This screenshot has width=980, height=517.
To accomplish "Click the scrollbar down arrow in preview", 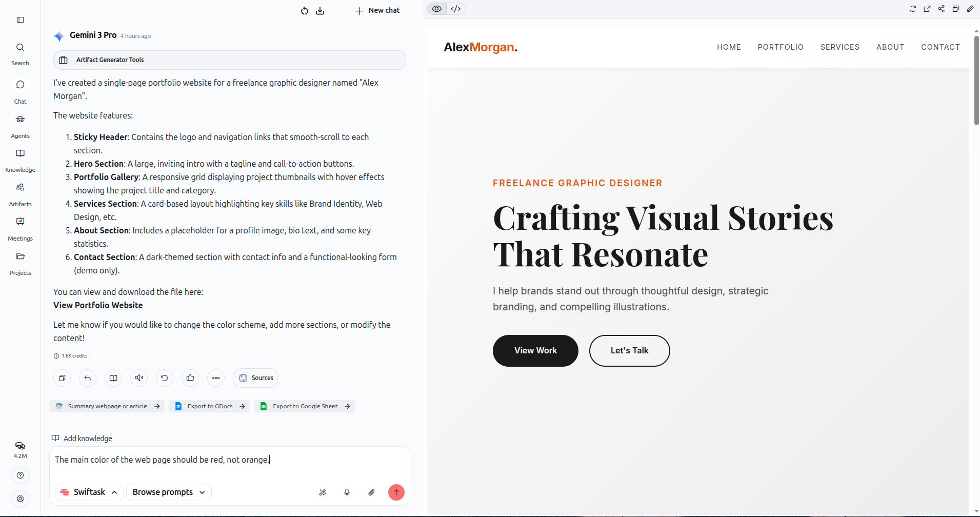I will click(976, 511).
